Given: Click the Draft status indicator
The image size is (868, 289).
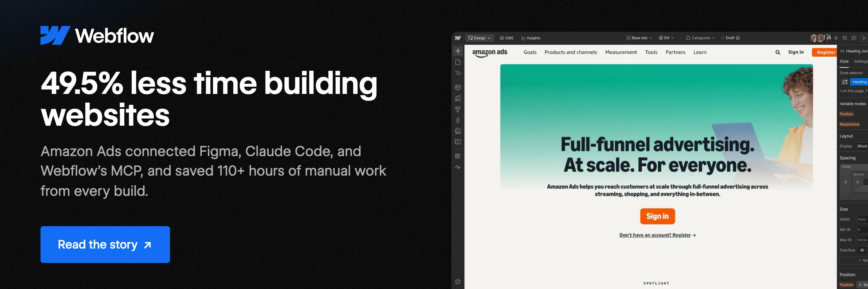Looking at the screenshot, I should tap(731, 38).
